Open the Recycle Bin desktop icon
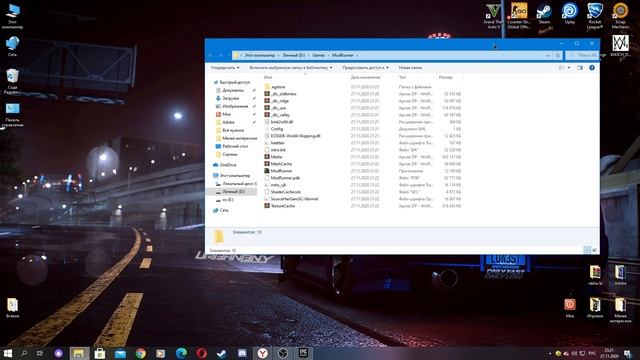 (x=12, y=81)
